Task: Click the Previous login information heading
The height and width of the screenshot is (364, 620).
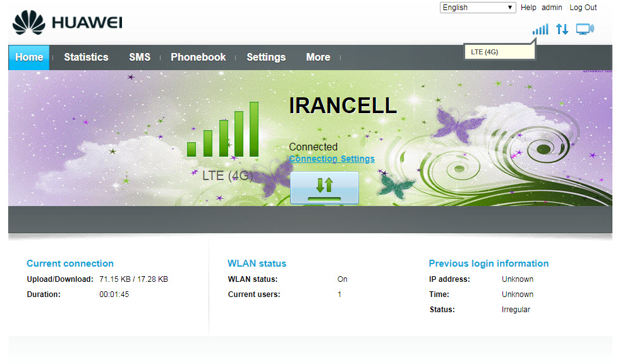Action: (489, 264)
